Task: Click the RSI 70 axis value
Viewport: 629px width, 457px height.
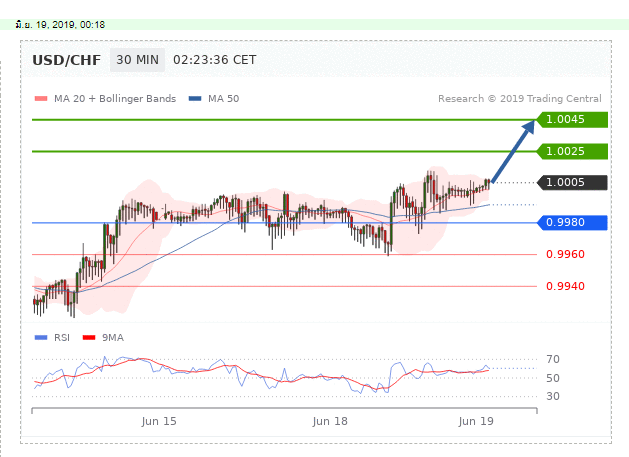Action: coord(553,359)
